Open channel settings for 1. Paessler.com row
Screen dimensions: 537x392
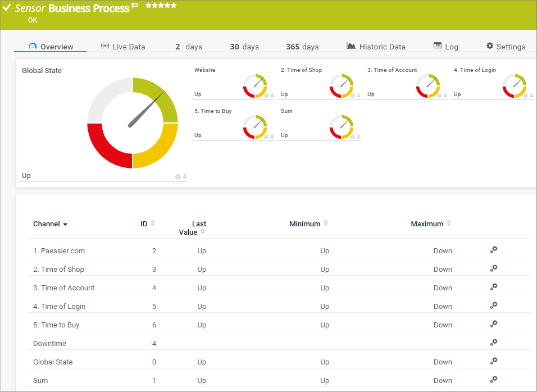pyautogui.click(x=493, y=250)
